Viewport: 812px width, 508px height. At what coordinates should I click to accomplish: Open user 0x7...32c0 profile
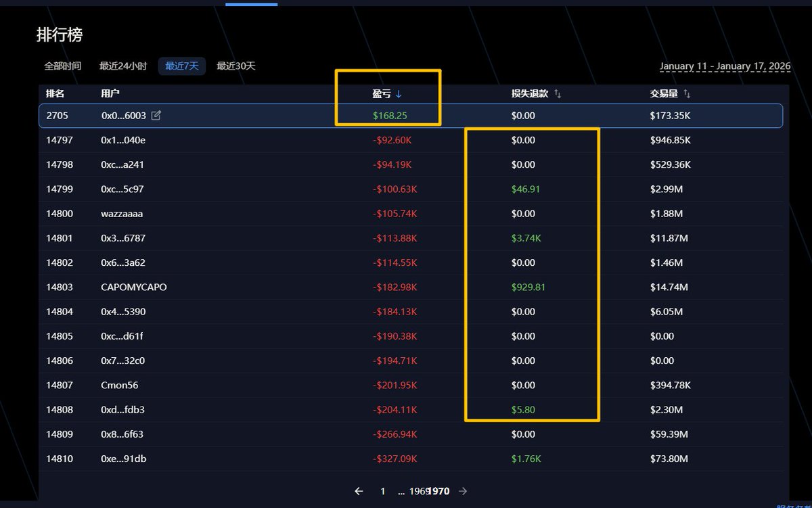point(123,361)
